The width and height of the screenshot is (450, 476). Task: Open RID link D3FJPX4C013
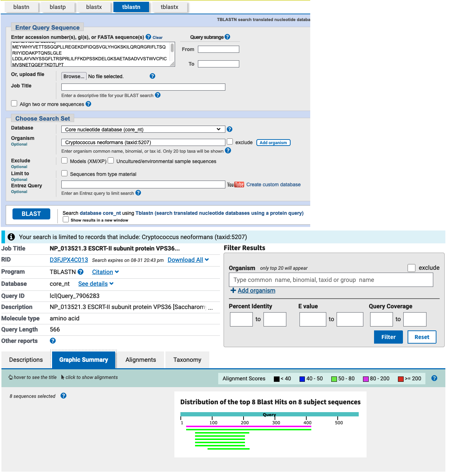[69, 260]
